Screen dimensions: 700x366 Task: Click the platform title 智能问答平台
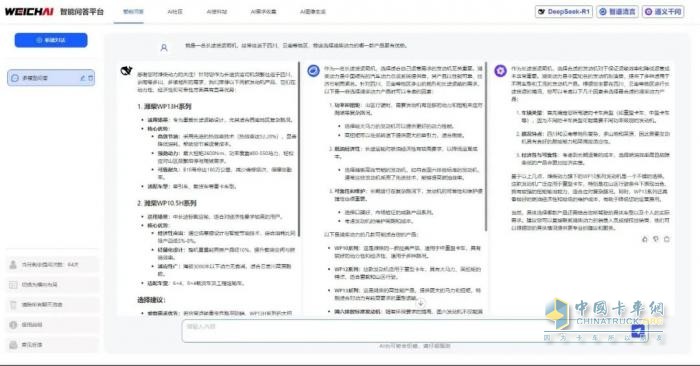(82, 12)
